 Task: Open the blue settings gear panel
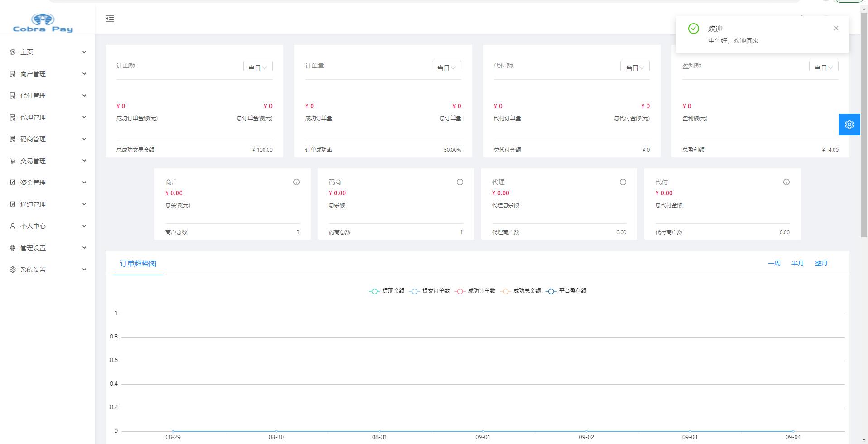coord(849,125)
